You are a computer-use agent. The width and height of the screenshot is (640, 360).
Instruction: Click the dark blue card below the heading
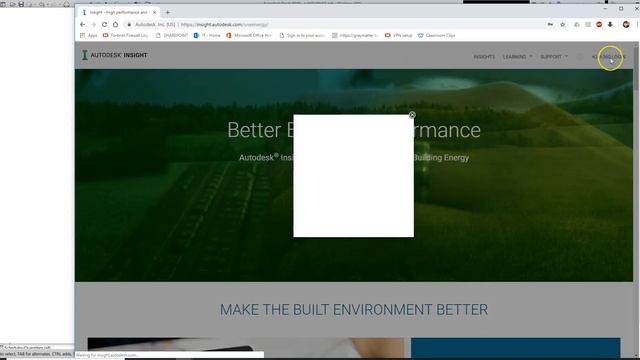516,347
